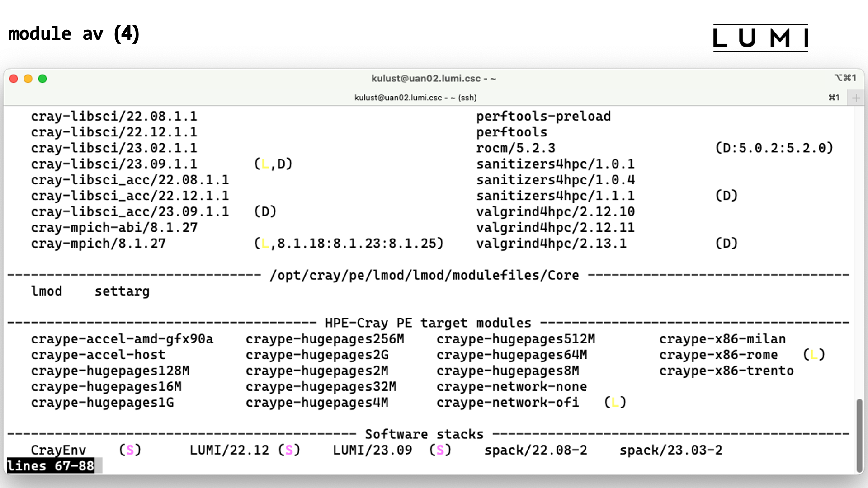Screen dimensions: 868x488
Task: Click cray-mpich-abi/8.1.27 entry
Action: 114,227
